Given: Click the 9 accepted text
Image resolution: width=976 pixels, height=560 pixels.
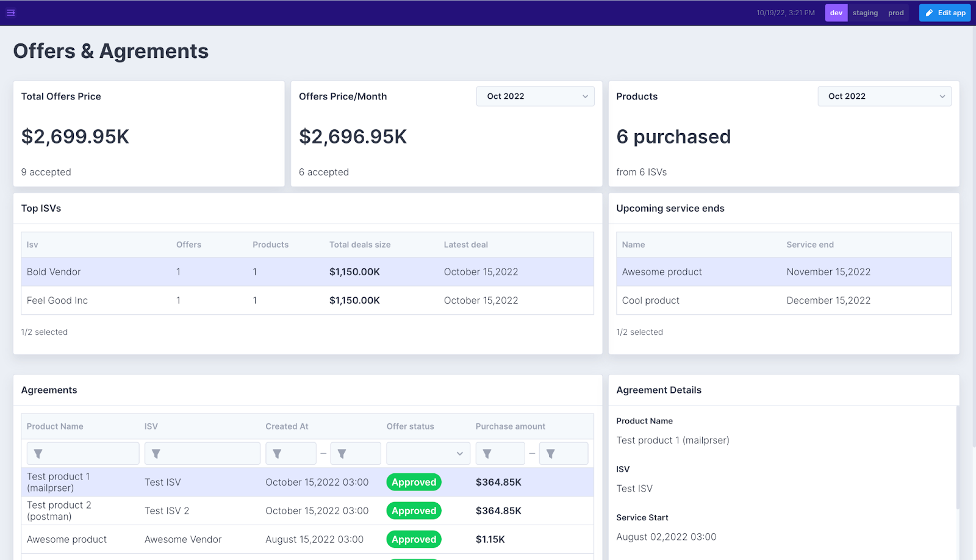Looking at the screenshot, I should point(46,172).
